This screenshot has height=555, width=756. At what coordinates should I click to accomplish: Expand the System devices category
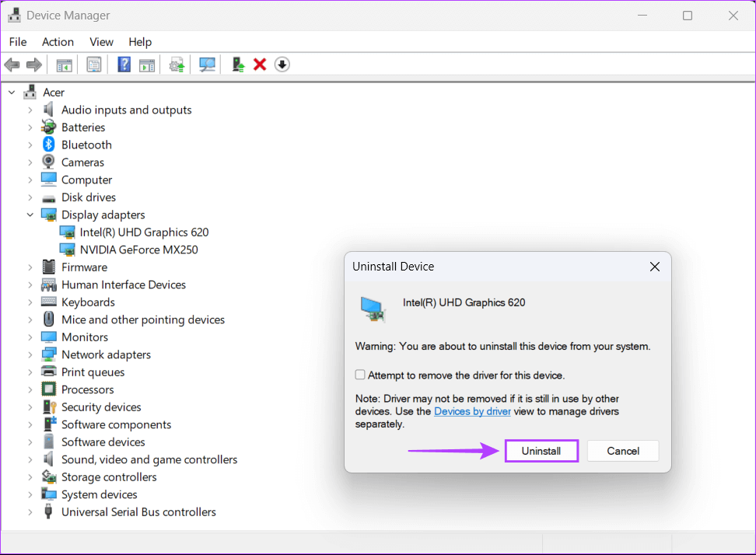(x=30, y=494)
